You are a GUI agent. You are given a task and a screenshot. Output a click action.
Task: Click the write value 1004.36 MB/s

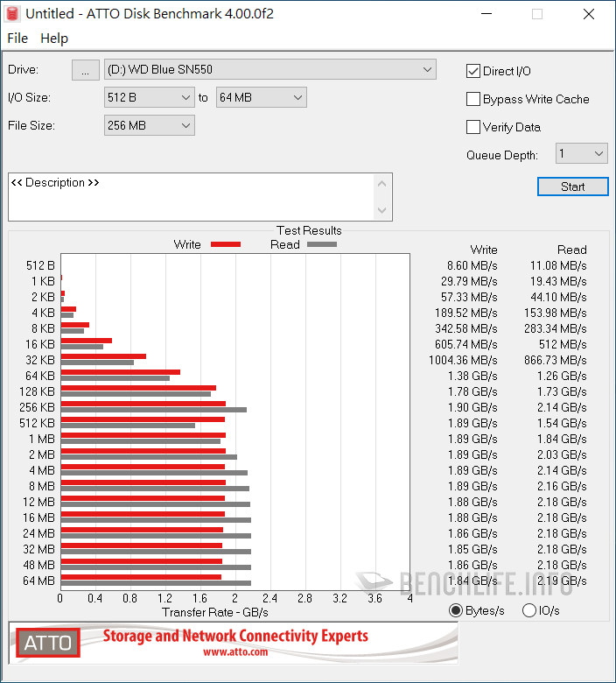463,360
